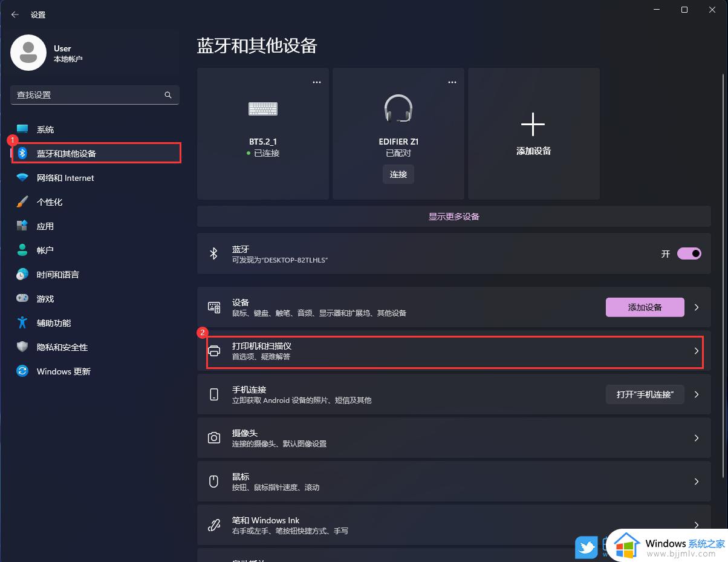Click the Accounts person icon in sidebar
The height and width of the screenshot is (562, 728).
click(22, 250)
